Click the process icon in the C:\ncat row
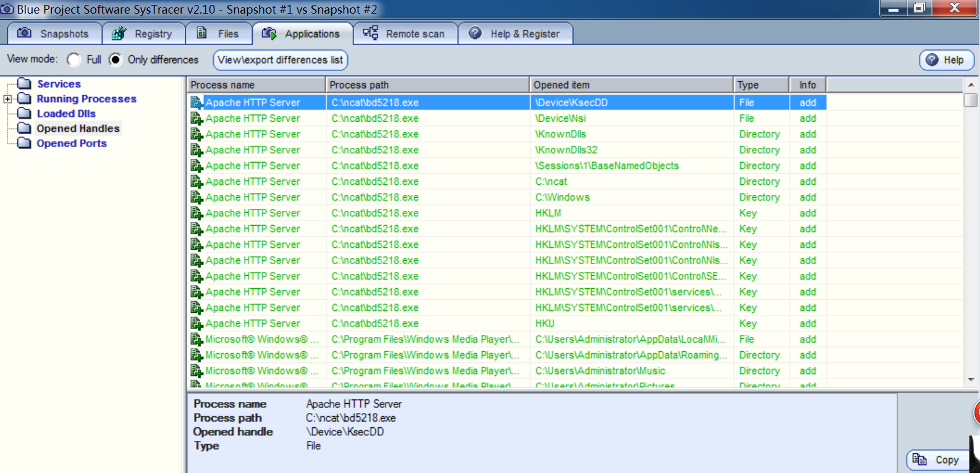This screenshot has height=473, width=980. [x=197, y=181]
